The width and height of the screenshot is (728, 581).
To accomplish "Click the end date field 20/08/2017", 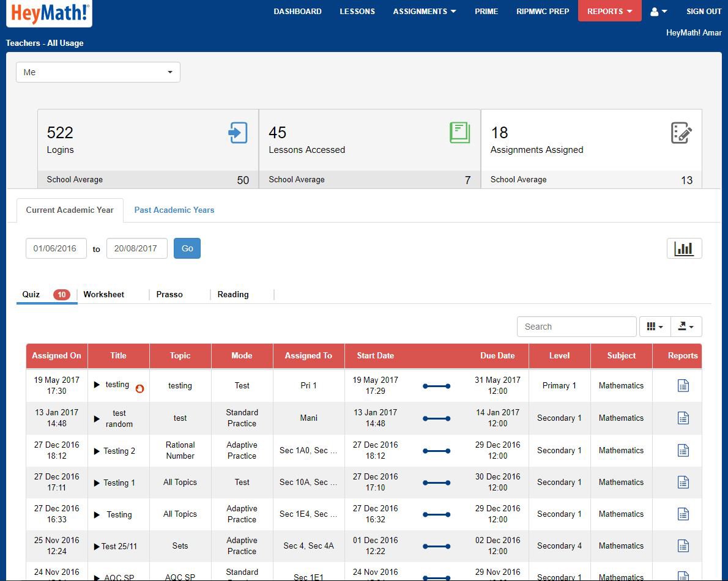I will click(137, 248).
